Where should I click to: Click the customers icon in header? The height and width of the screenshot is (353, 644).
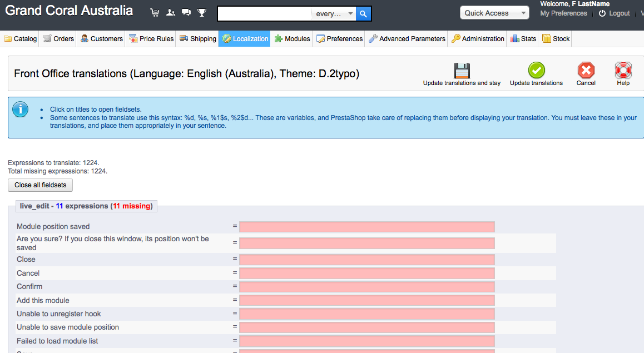point(171,13)
